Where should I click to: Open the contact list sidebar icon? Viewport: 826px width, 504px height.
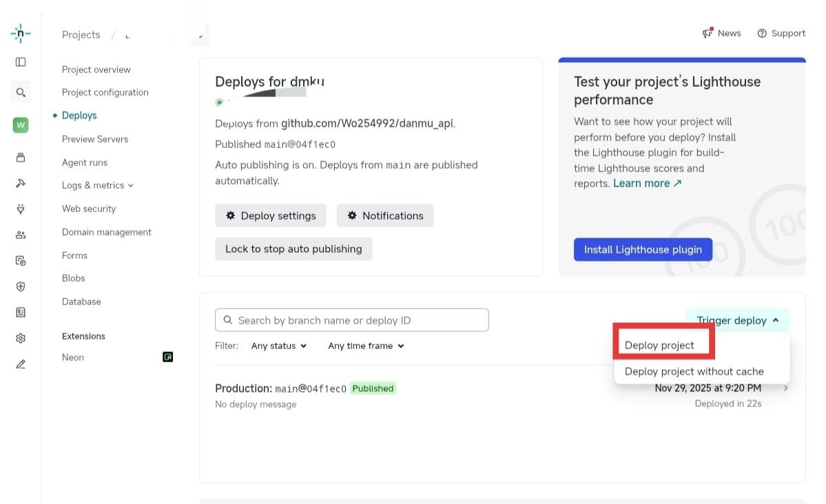21,313
